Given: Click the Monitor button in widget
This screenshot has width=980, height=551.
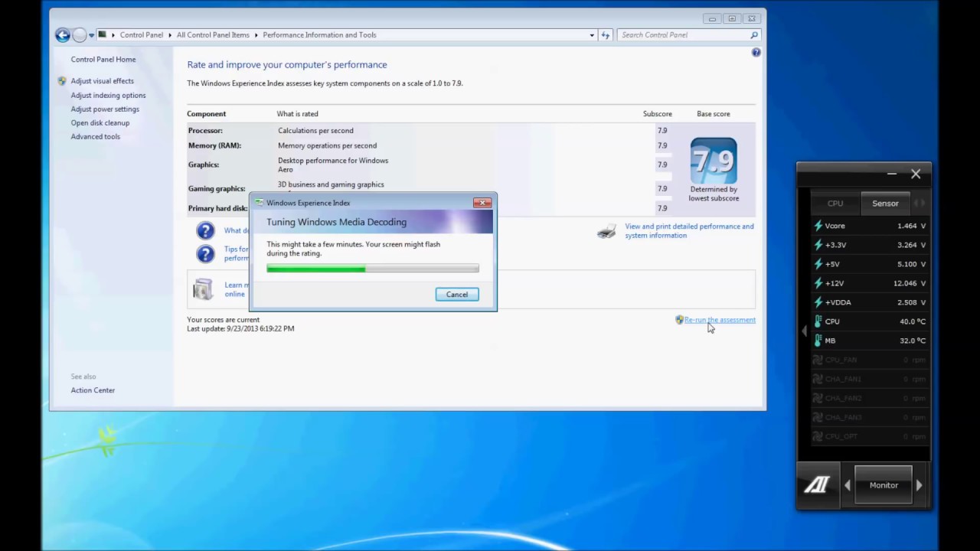Looking at the screenshot, I should pos(884,485).
